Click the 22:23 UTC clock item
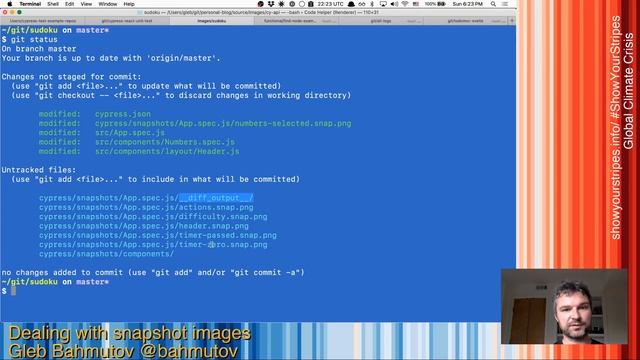Viewport: 640px width, 360px height. [x=330, y=4]
